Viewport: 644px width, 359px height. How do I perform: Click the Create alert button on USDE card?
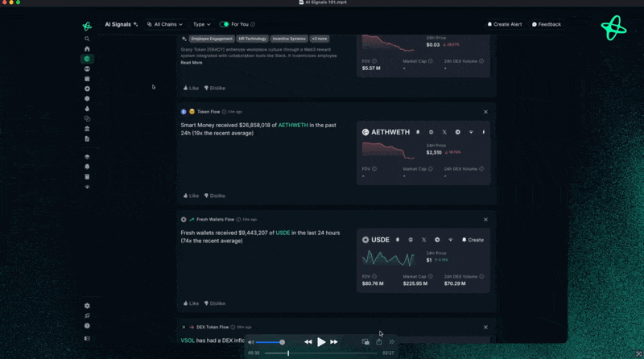click(473, 240)
